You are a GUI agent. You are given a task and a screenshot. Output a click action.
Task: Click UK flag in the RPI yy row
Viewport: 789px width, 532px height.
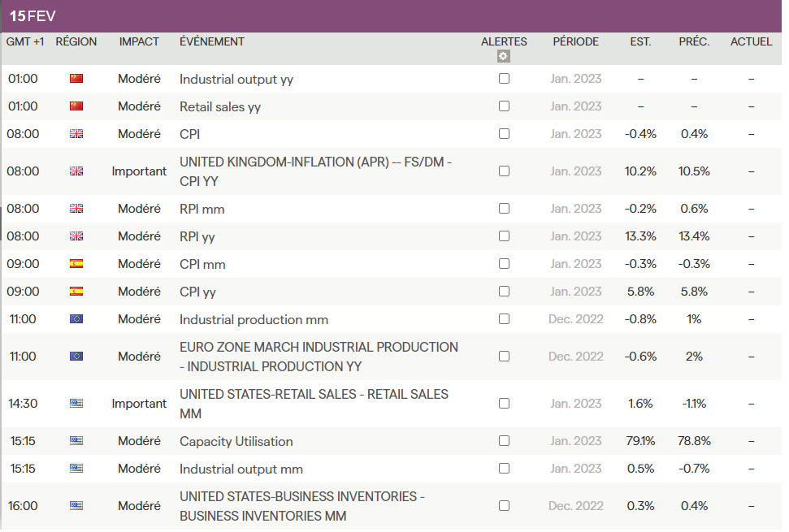[76, 236]
